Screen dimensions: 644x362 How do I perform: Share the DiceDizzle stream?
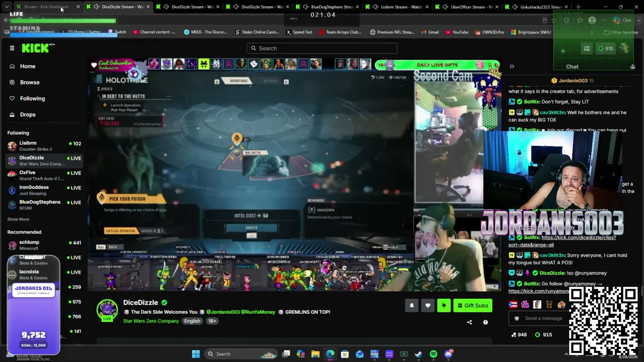[469, 322]
